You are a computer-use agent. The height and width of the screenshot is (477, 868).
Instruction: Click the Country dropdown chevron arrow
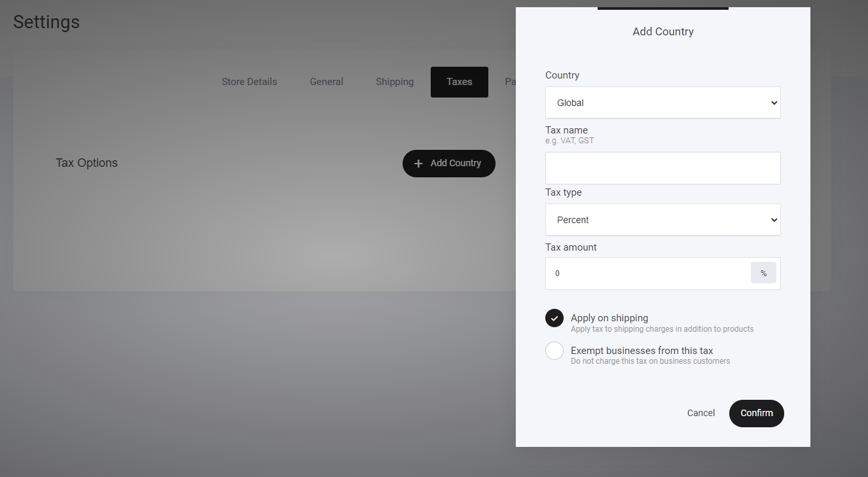point(774,103)
